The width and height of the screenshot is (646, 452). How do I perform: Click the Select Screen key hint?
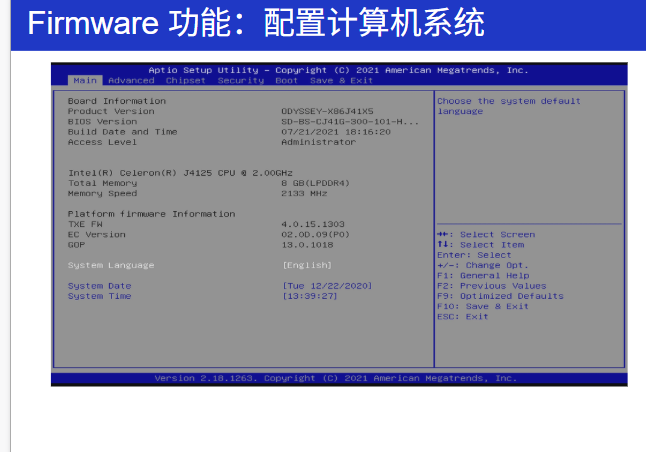[x=486, y=234]
